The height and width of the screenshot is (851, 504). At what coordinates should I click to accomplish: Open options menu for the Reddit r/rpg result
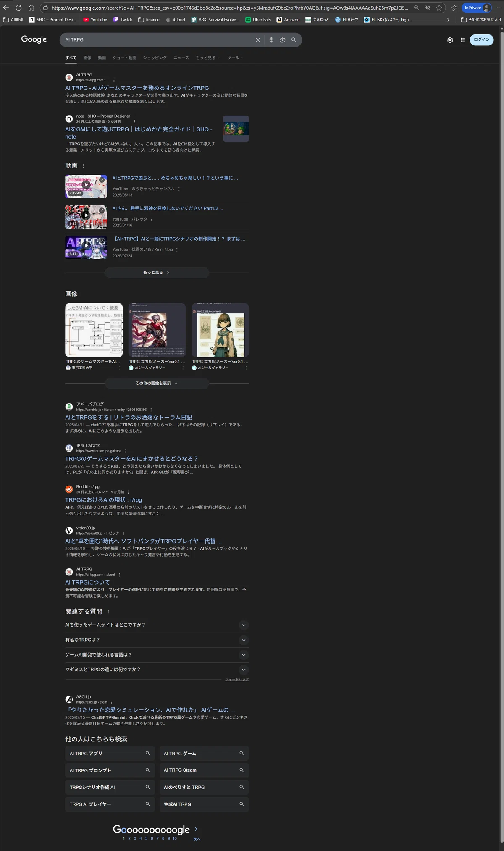coord(128,492)
